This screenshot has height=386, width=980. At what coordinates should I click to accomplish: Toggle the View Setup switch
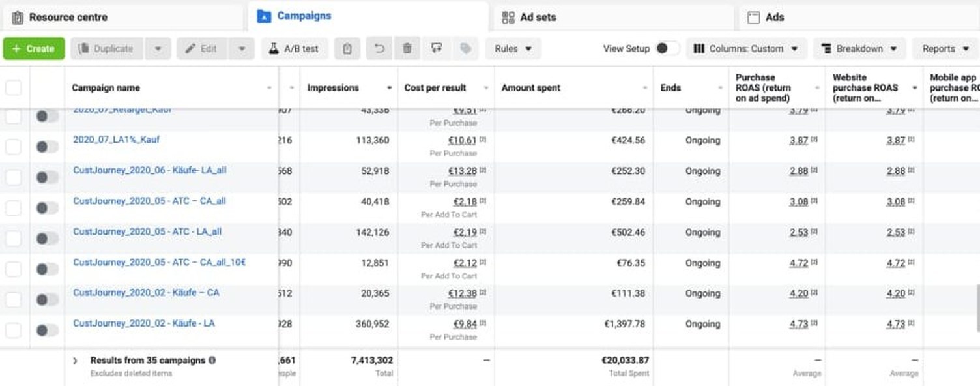point(667,49)
